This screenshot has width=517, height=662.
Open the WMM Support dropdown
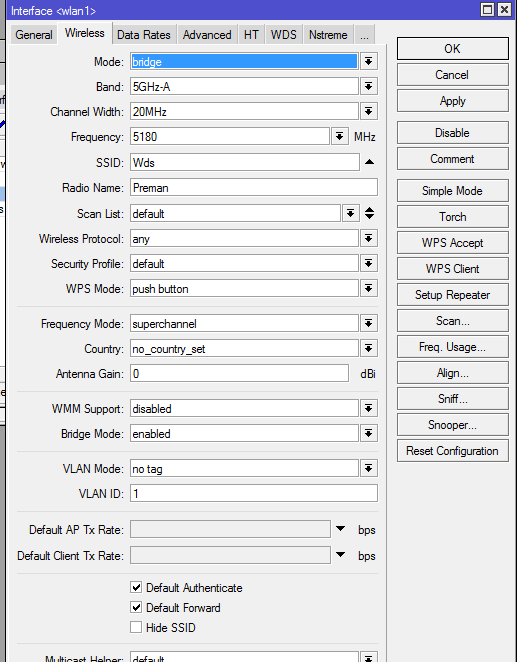[368, 408]
